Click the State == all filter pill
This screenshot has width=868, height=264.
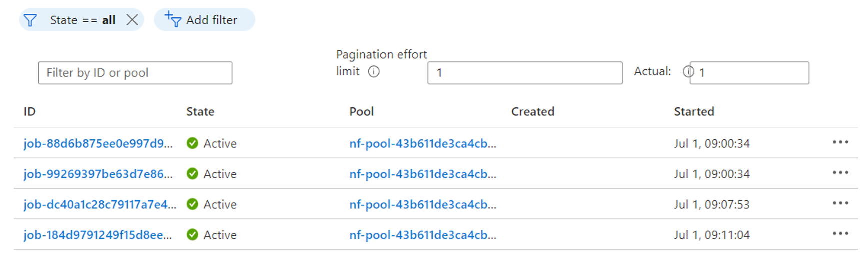83,20
